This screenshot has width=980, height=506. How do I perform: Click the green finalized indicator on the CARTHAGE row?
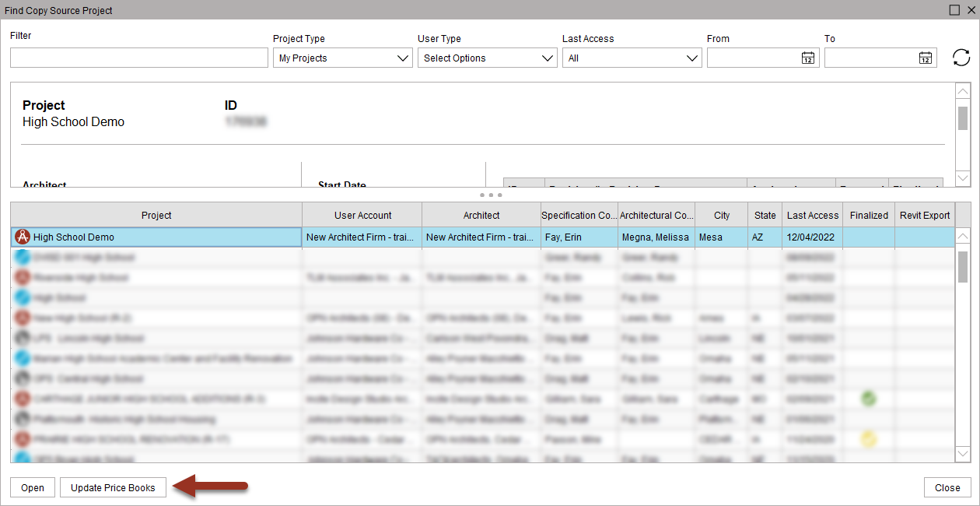[x=868, y=398]
